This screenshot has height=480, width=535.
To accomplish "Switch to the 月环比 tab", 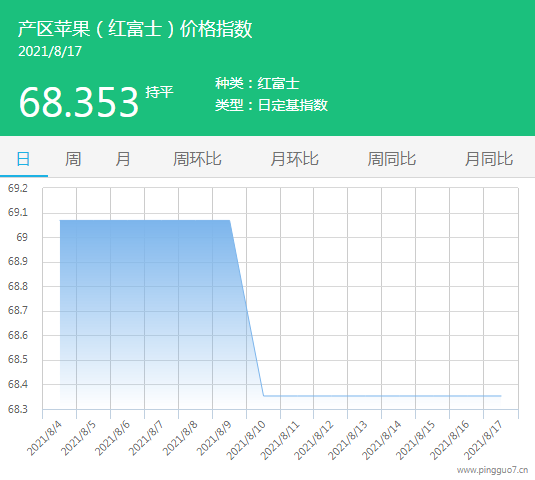I will 294,159.
